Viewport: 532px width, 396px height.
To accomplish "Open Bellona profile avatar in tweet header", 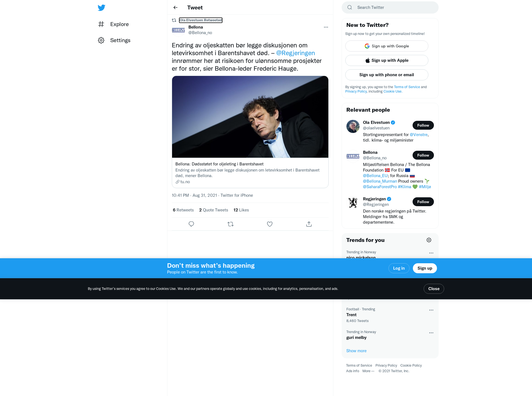I will point(178,30).
